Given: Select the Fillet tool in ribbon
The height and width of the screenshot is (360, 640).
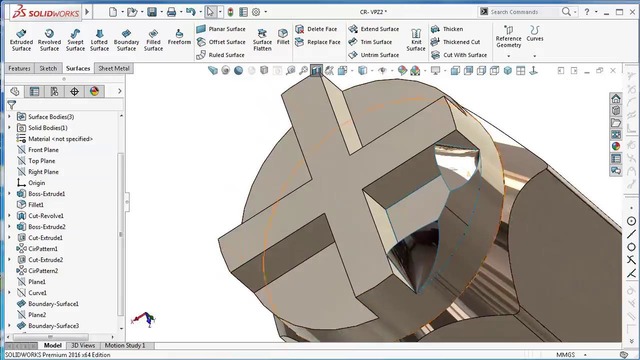Looking at the screenshot, I should [x=283, y=37].
